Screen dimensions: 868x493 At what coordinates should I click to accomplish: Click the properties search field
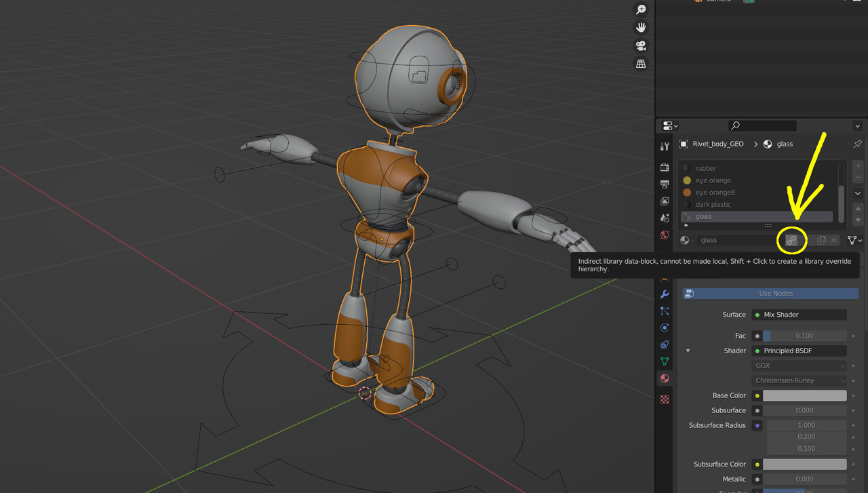pos(762,125)
